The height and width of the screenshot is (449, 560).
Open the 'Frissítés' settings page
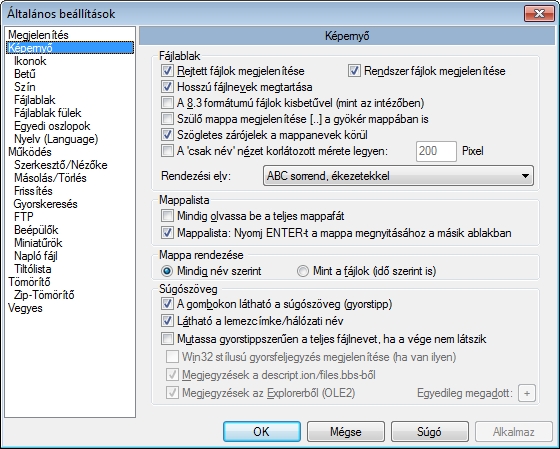[33, 191]
